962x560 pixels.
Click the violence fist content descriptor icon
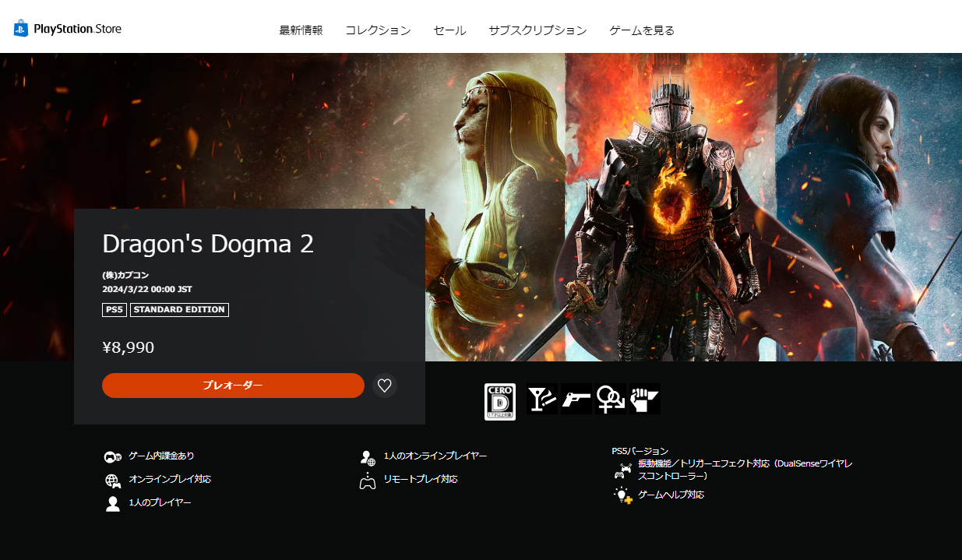[x=645, y=399]
